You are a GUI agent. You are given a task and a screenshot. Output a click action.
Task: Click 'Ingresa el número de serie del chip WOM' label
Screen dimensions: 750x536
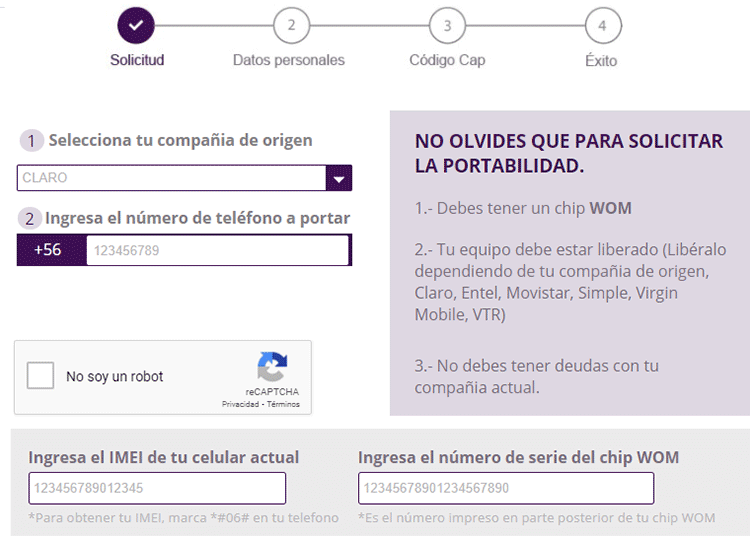pyautogui.click(x=518, y=457)
